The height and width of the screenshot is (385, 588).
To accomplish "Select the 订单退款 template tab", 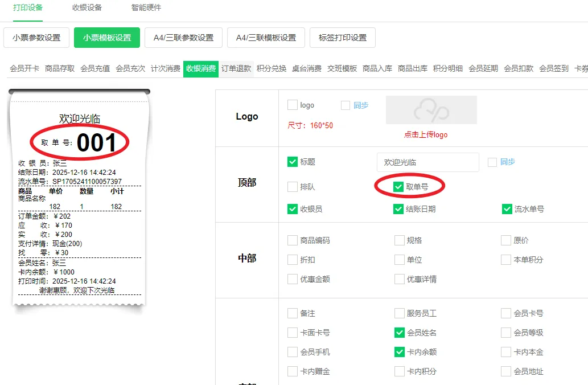I will click(x=236, y=68).
